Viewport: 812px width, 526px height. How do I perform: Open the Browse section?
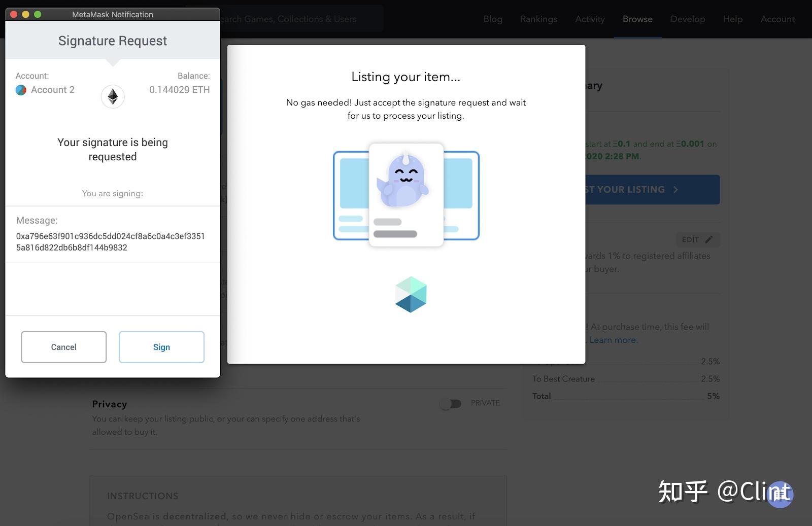(x=637, y=19)
